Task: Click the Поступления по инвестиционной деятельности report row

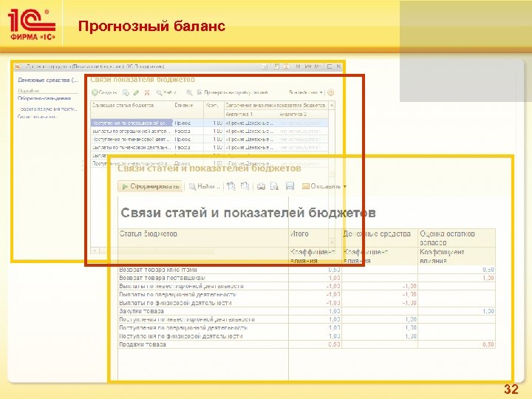Action: 307,319
